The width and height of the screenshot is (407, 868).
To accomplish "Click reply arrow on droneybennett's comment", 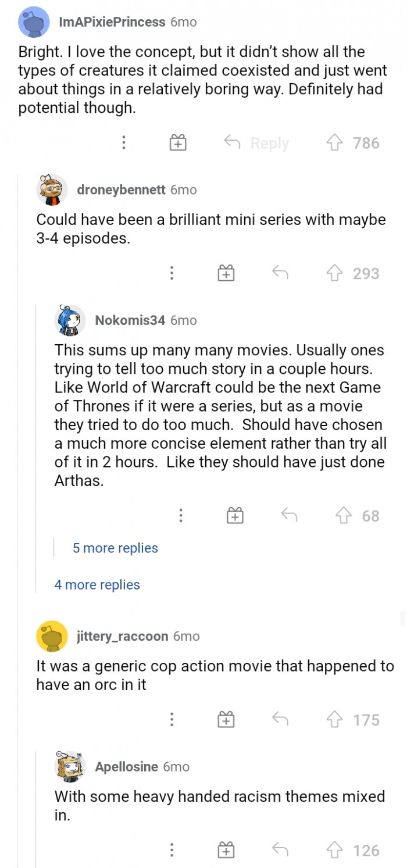I will [281, 273].
